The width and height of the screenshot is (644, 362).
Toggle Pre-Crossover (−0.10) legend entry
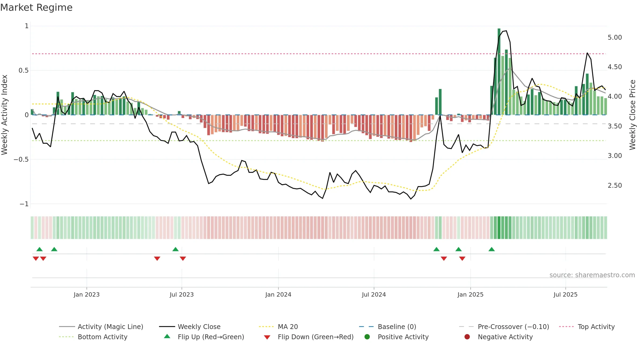click(x=504, y=327)
